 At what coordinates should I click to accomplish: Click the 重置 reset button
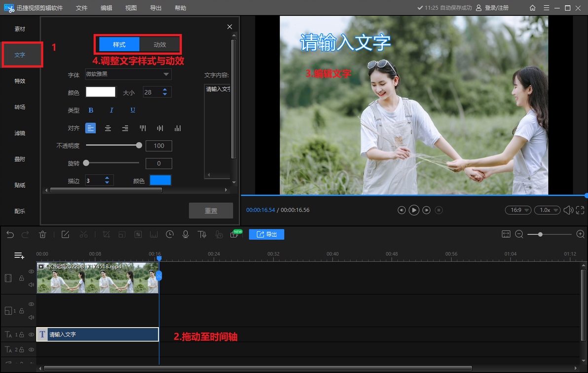(x=211, y=211)
